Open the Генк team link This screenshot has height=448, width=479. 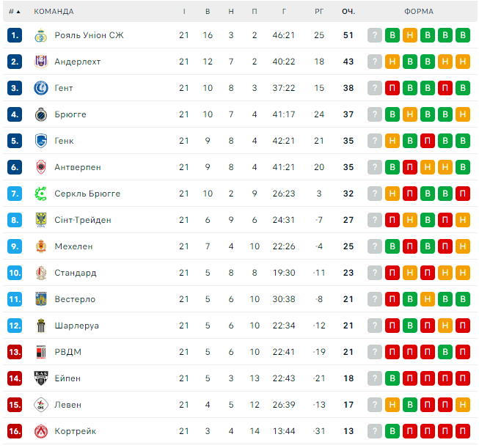coord(64,141)
